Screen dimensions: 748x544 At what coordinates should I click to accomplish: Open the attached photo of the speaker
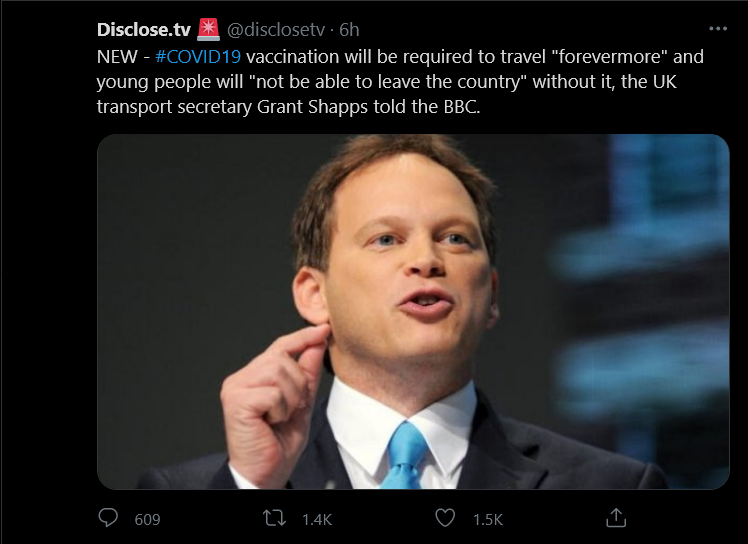pos(413,311)
